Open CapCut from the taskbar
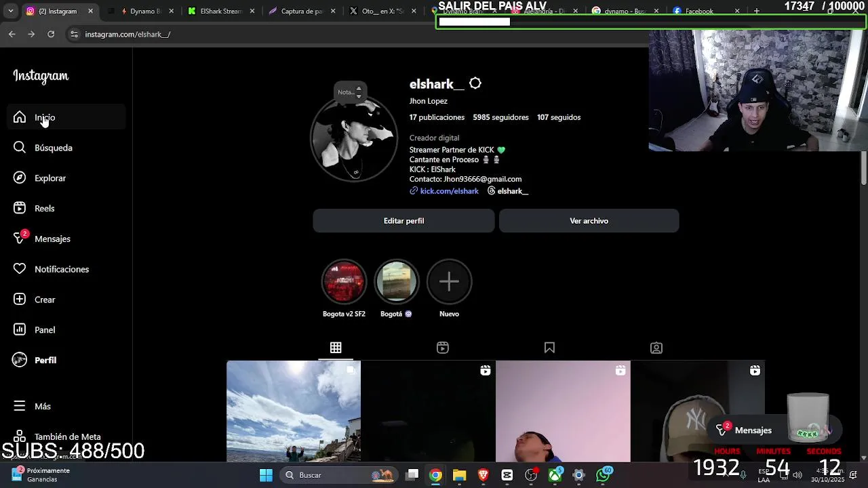 tap(507, 475)
